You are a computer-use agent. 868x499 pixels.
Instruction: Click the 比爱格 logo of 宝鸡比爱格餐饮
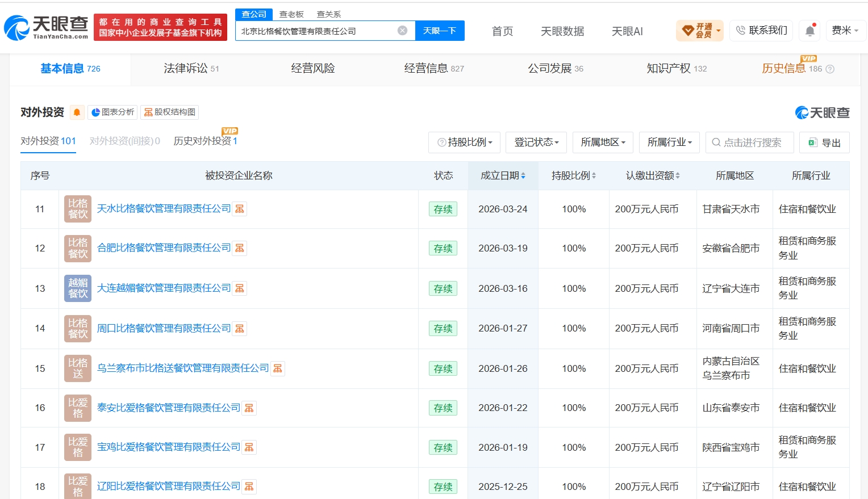[78, 447]
